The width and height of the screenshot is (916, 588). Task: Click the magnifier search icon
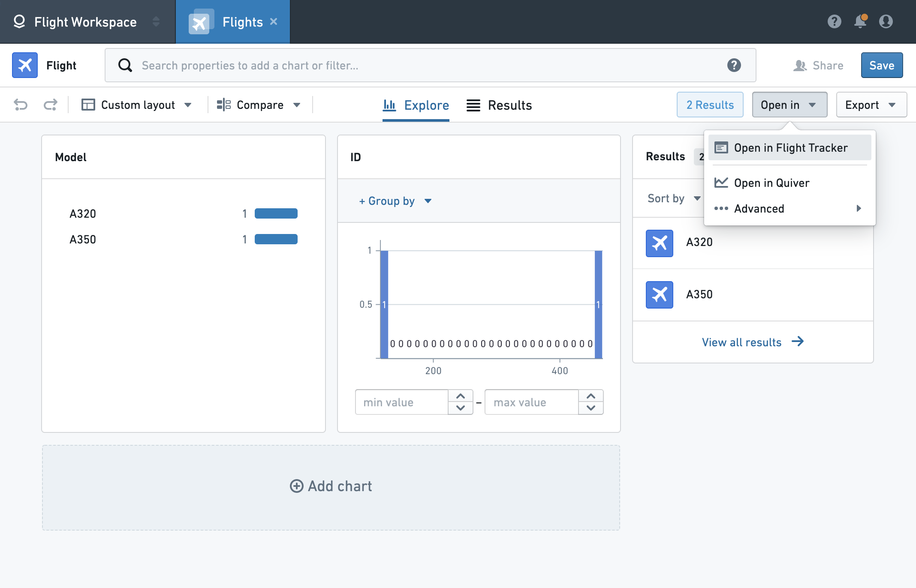tap(125, 65)
